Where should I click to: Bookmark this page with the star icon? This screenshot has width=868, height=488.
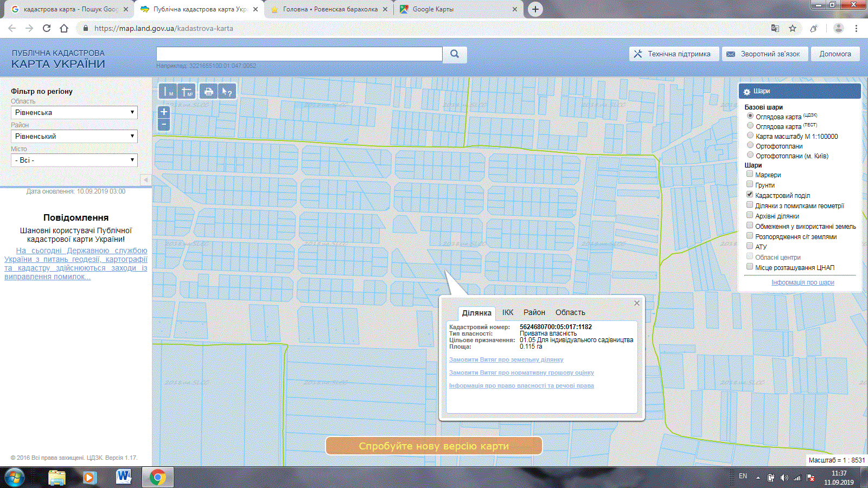tap(793, 28)
